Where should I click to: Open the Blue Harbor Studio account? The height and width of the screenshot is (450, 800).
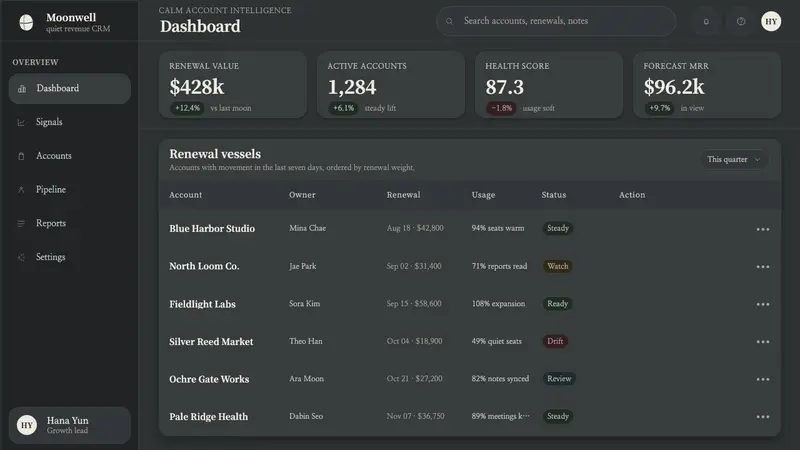212,229
